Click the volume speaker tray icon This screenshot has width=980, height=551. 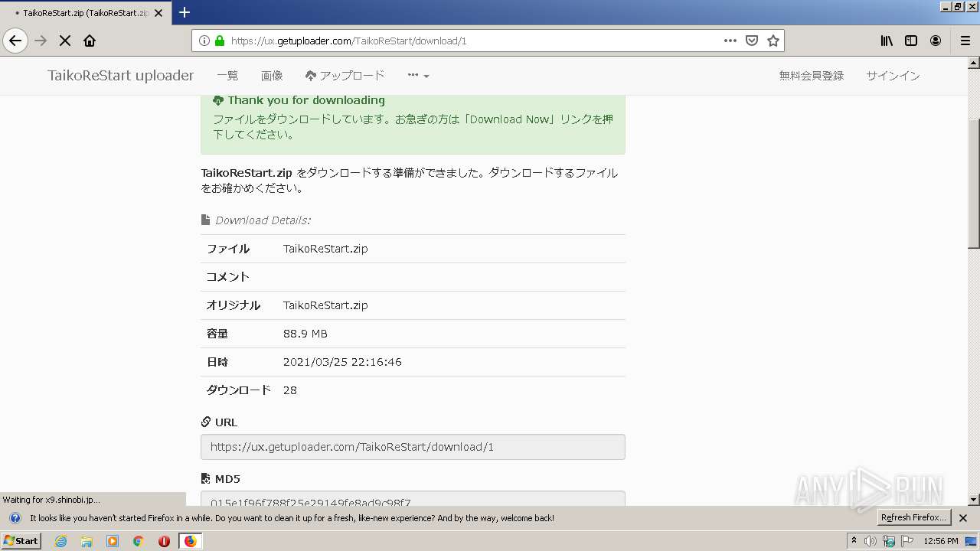click(871, 541)
